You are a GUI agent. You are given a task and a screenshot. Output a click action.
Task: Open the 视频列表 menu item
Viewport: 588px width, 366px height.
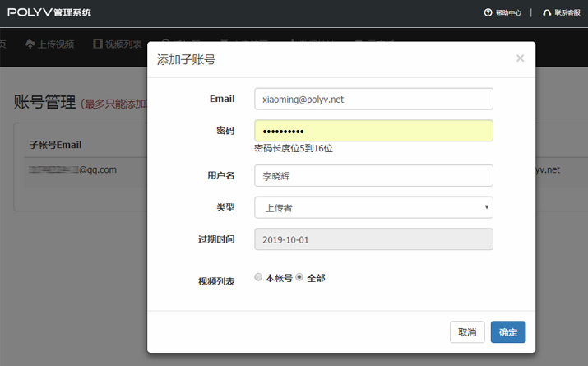[123, 44]
